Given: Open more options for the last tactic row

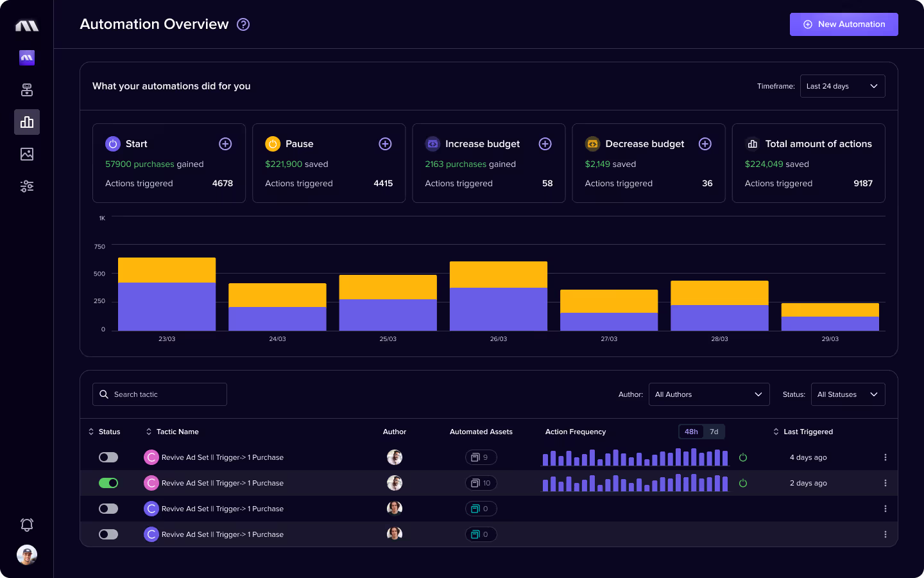Looking at the screenshot, I should (886, 534).
